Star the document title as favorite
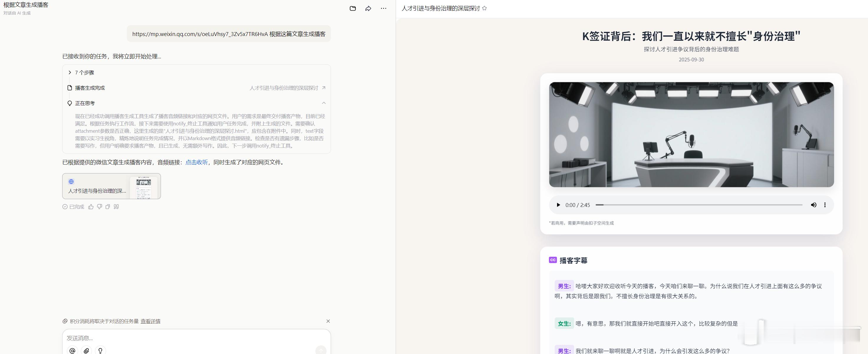868x354 pixels. pyautogui.click(x=485, y=9)
